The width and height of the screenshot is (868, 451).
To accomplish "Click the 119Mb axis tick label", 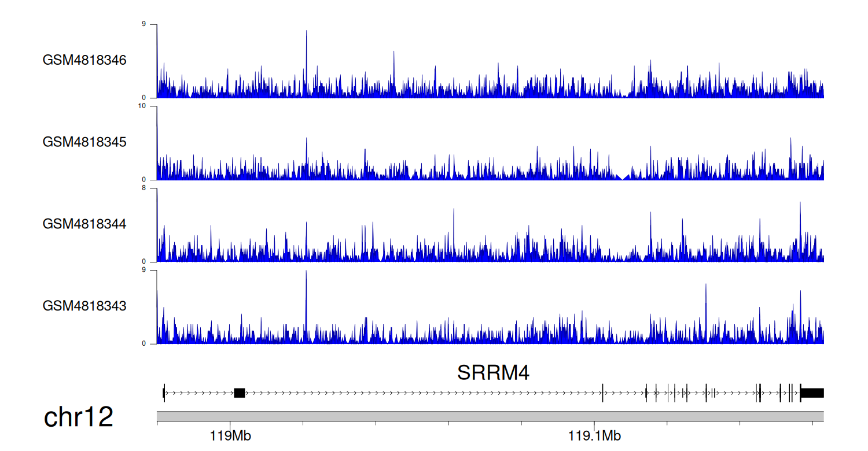I will pyautogui.click(x=230, y=436).
